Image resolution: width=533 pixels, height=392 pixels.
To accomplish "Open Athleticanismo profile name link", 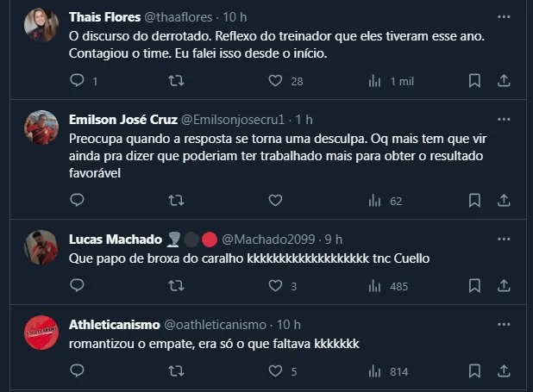I will 114,324.
